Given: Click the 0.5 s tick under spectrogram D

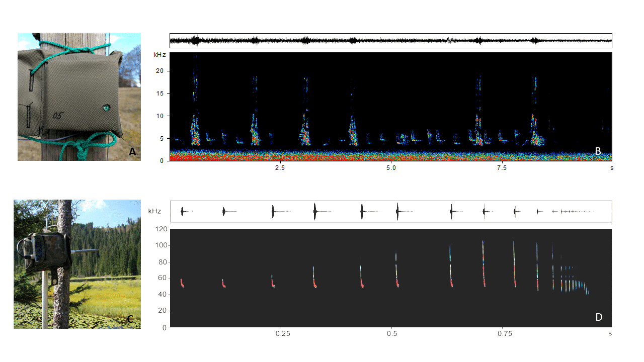Looking at the screenshot, I should [x=391, y=333].
